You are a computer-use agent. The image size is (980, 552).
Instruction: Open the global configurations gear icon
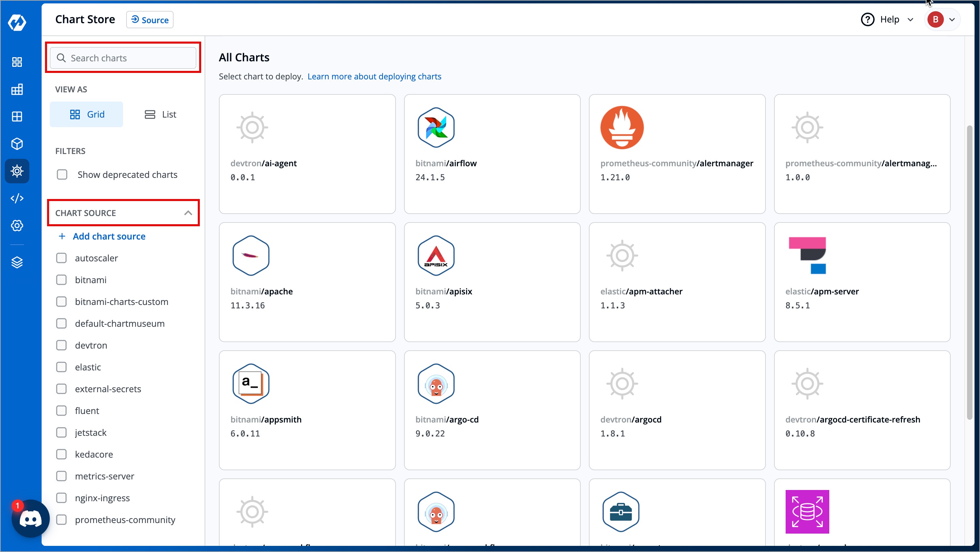[17, 226]
